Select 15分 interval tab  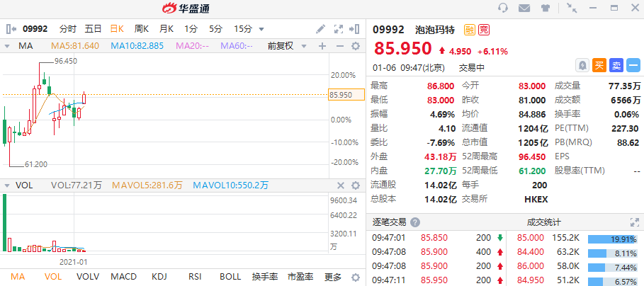point(243,29)
